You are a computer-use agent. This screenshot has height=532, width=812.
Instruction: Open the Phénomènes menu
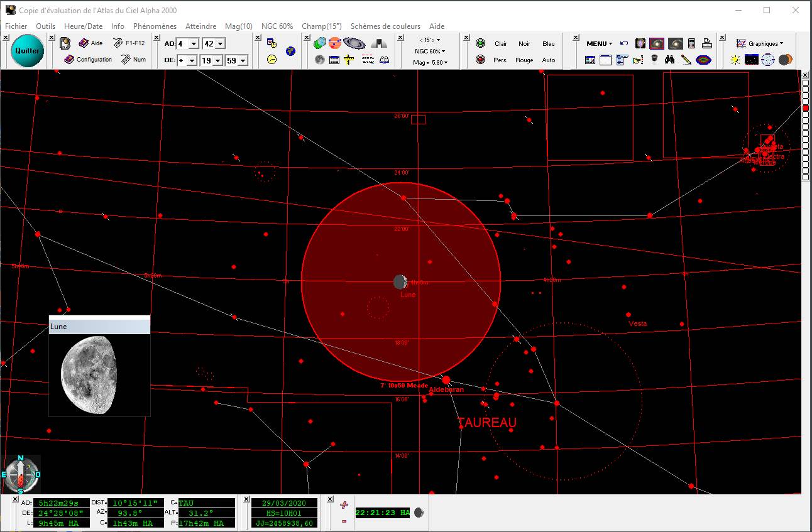(155, 26)
